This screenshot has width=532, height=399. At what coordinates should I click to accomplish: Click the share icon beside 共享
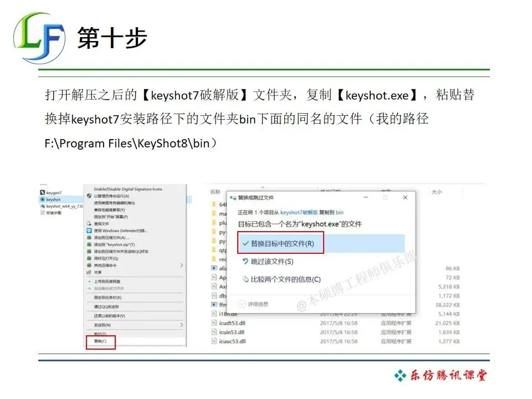click(89, 272)
